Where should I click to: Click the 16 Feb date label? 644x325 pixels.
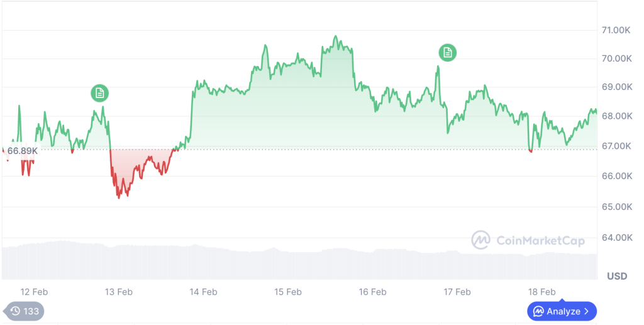click(x=372, y=292)
